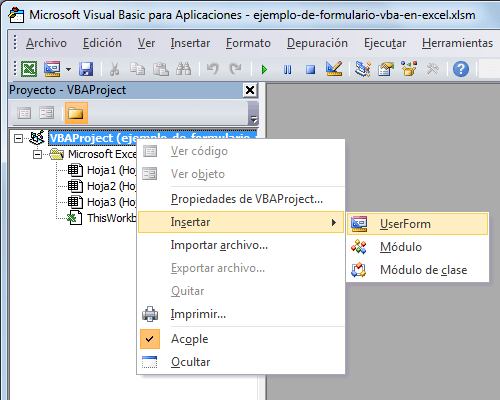Click the Visual Basic title bar application icon
This screenshot has height=400, width=500.
16,15
